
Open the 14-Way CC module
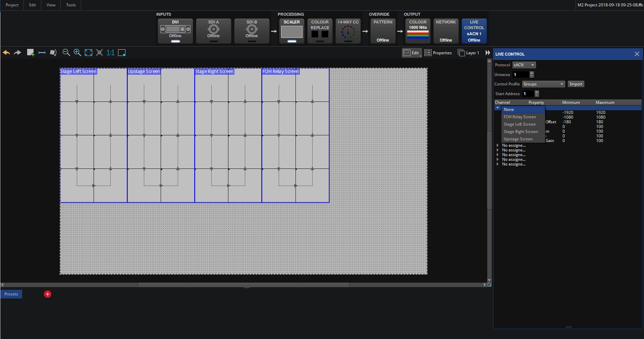[x=348, y=31]
